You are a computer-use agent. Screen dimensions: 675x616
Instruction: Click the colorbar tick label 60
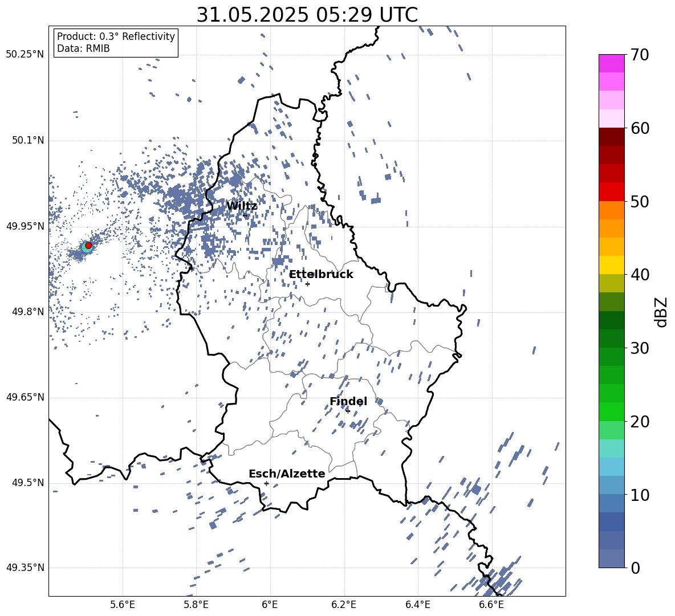click(x=640, y=128)
